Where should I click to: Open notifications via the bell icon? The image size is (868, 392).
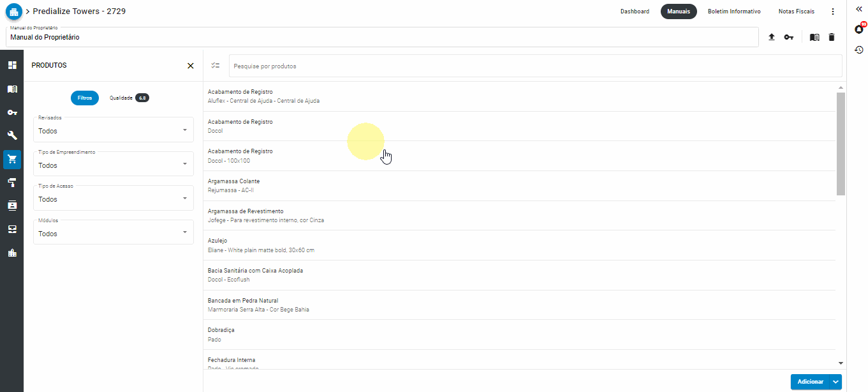pos(858,29)
